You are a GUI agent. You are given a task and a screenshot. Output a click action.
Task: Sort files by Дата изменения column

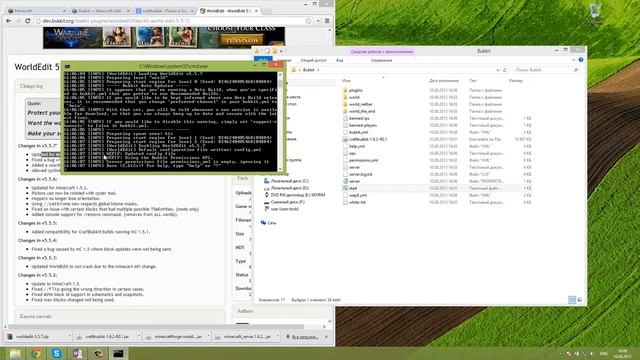point(444,81)
